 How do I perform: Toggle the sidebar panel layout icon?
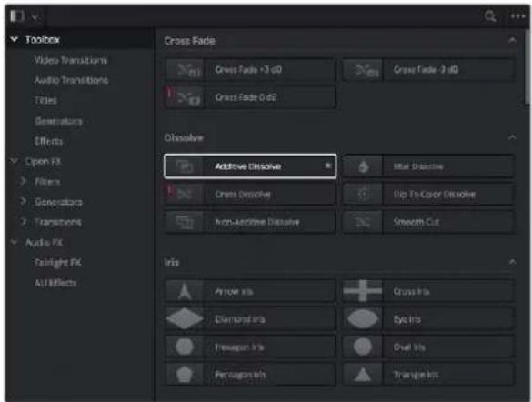[16, 16]
